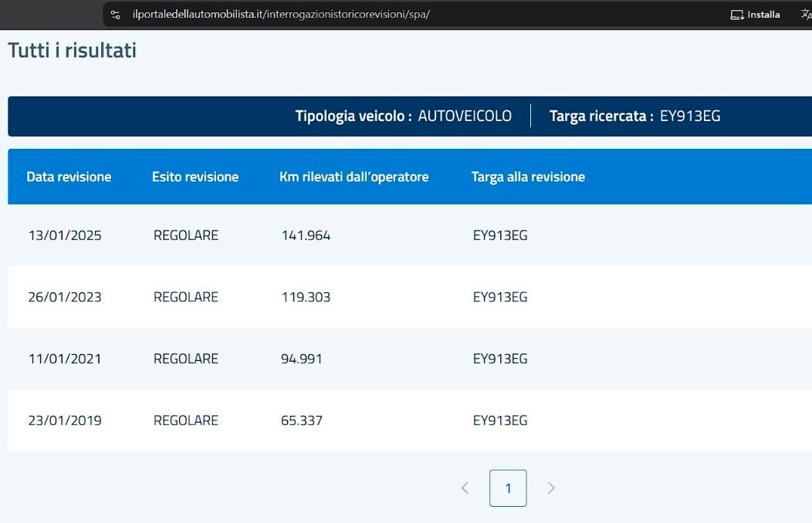Click the date 11/01/2021

(65, 359)
